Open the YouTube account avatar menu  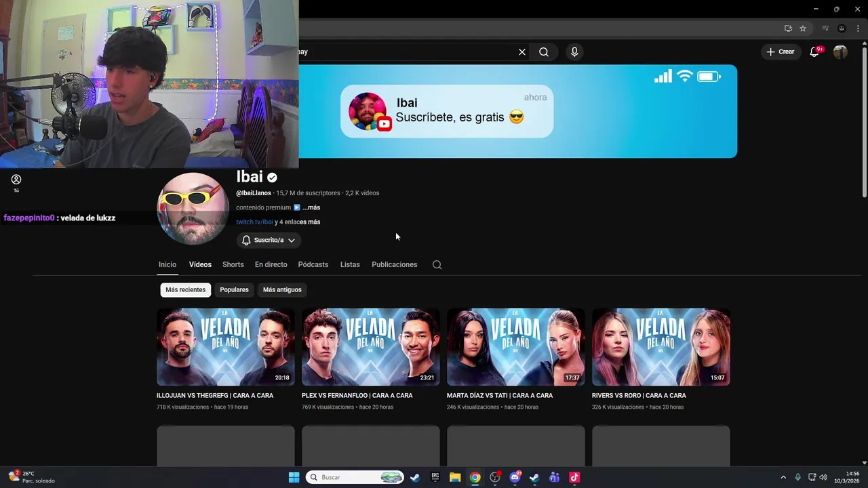tap(840, 52)
